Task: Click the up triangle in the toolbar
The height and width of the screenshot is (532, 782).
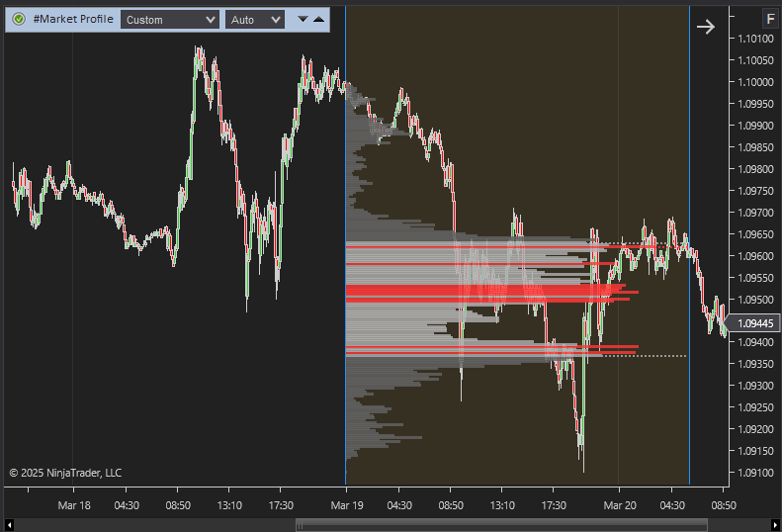Action: click(x=318, y=19)
